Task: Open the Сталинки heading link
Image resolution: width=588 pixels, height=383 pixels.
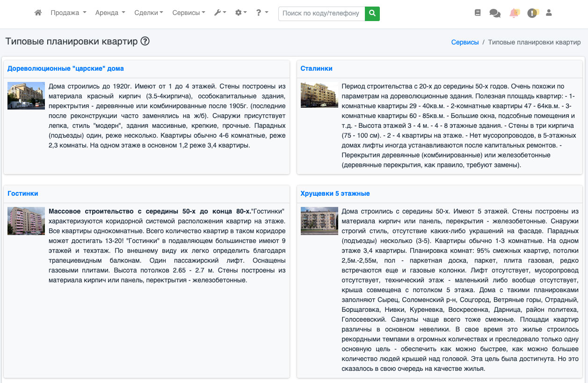Action: tap(316, 68)
